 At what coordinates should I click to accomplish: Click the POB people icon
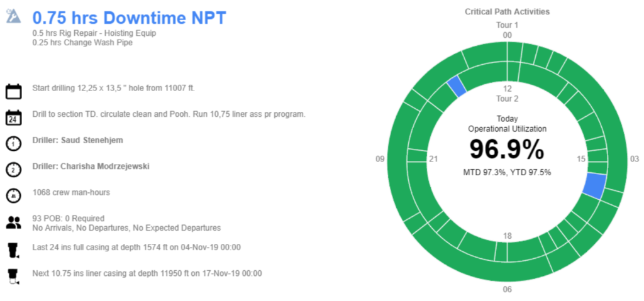[x=14, y=223]
